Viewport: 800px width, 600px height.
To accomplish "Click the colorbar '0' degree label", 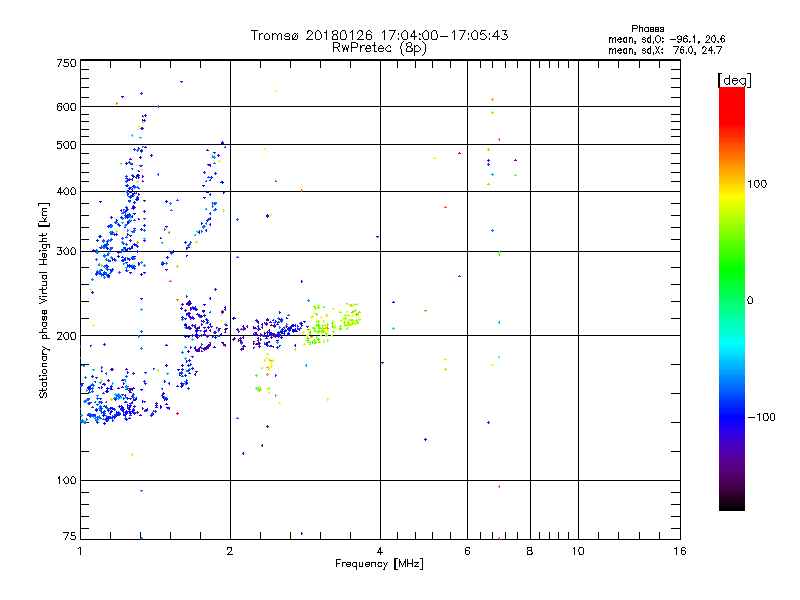I will point(750,301).
